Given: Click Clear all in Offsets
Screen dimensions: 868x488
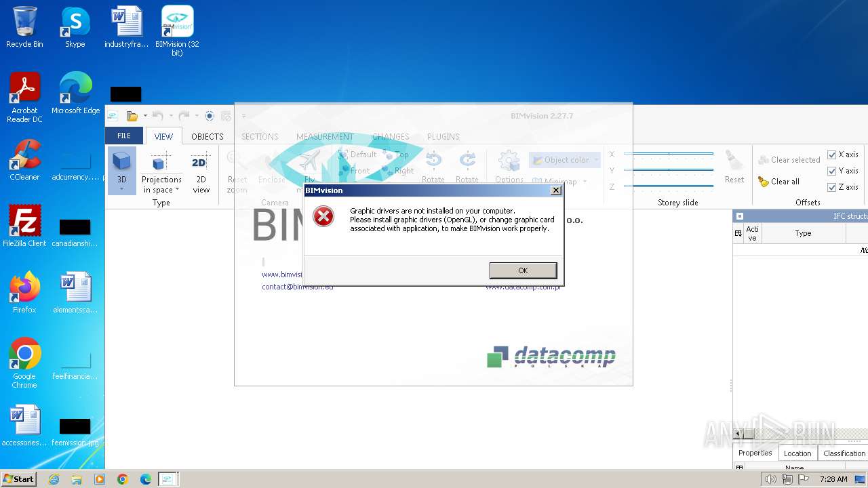Looking at the screenshot, I should pyautogui.click(x=778, y=182).
